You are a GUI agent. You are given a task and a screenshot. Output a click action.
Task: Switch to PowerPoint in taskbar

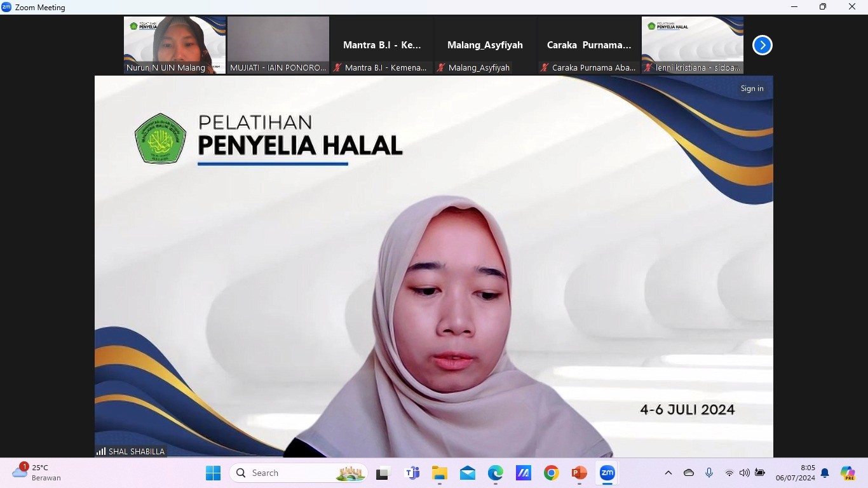pyautogui.click(x=579, y=473)
